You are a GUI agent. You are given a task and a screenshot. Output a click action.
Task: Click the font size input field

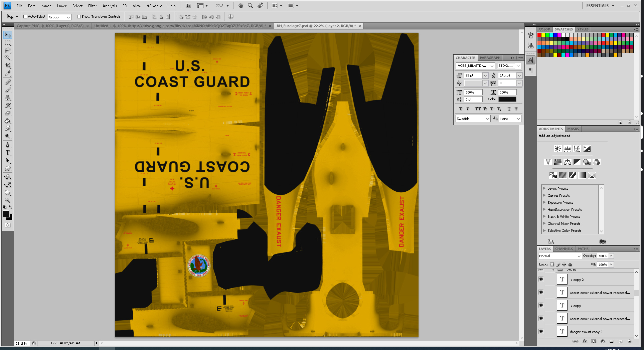tap(473, 75)
